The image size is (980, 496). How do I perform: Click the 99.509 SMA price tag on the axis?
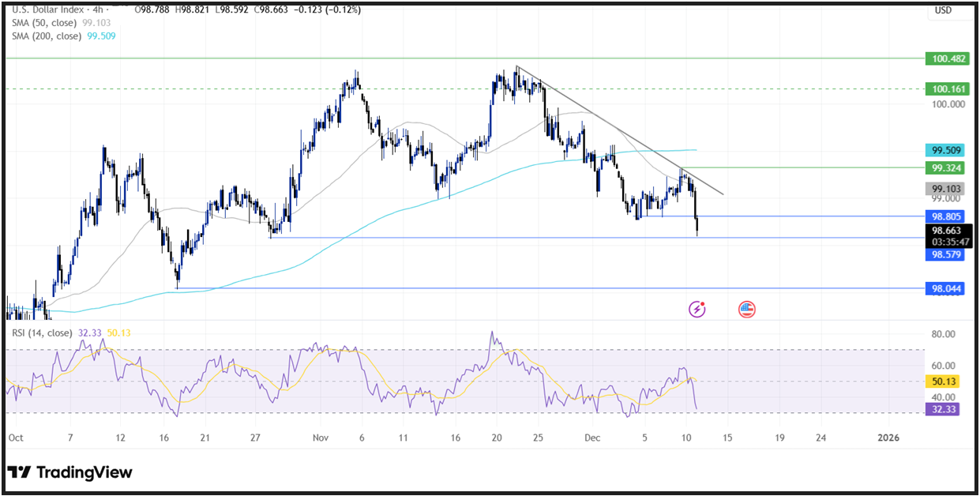tap(944, 149)
